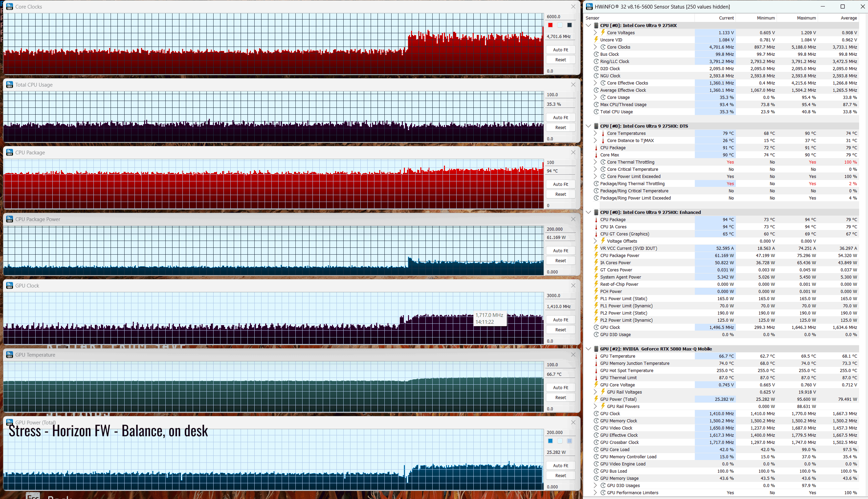Click the 0.0 minimum field in GPU Temperature
Image resolution: width=868 pixels, height=499 pixels.
560,409
